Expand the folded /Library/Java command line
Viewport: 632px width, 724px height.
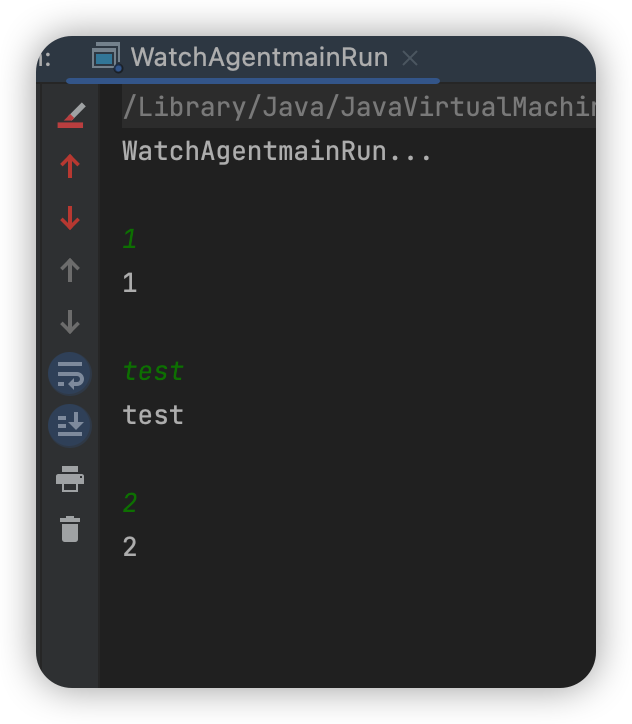click(x=359, y=106)
